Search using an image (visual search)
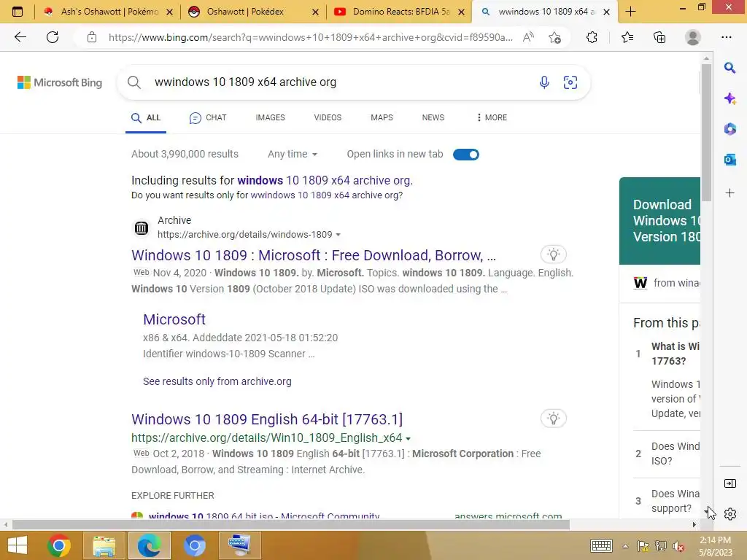 [570, 82]
